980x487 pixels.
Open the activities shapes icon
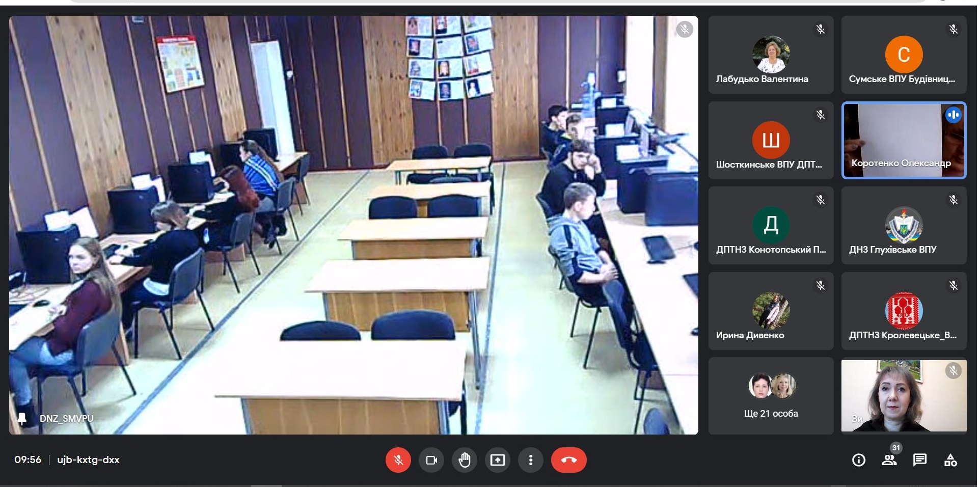[950, 461]
